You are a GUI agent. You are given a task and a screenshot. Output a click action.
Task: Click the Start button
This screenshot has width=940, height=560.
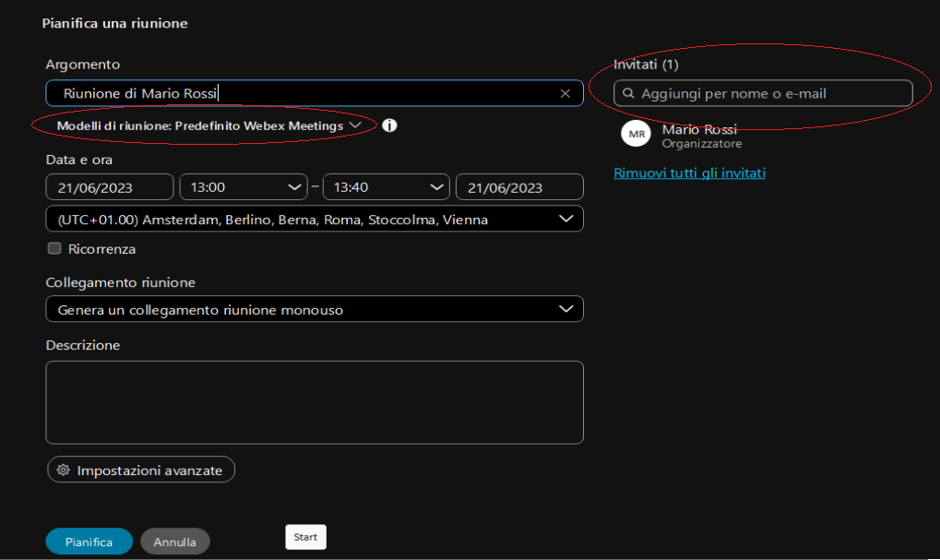305,537
